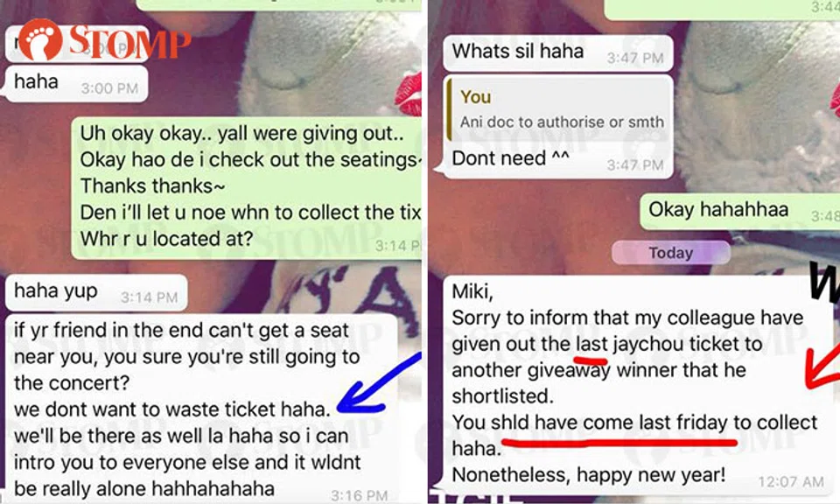Screen dimensions: 840x504
Task: Click the red arrow beside Miki message
Action: point(822,368)
